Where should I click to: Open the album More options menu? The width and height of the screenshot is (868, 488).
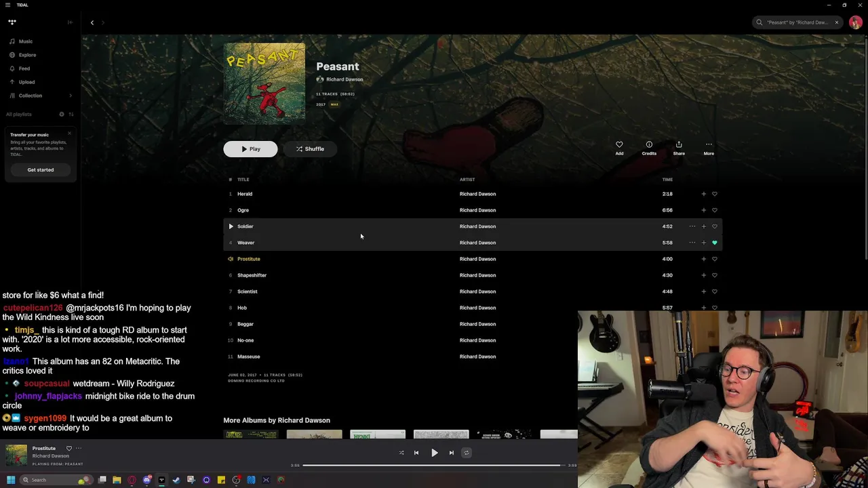709,148
